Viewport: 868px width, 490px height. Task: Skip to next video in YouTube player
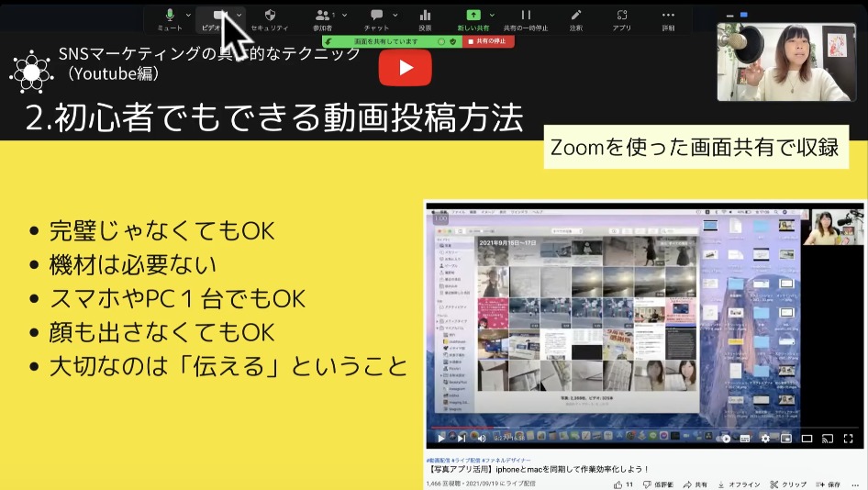[x=462, y=438]
